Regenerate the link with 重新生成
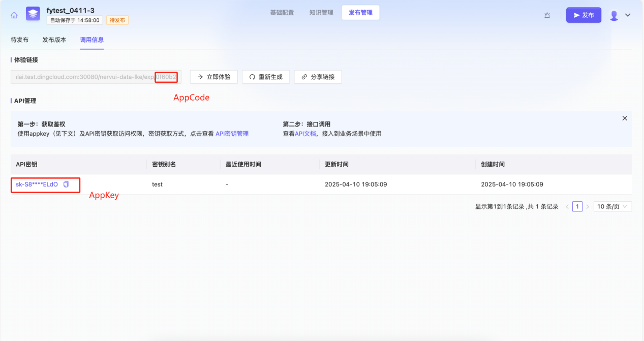This screenshot has width=644, height=341. 265,77
